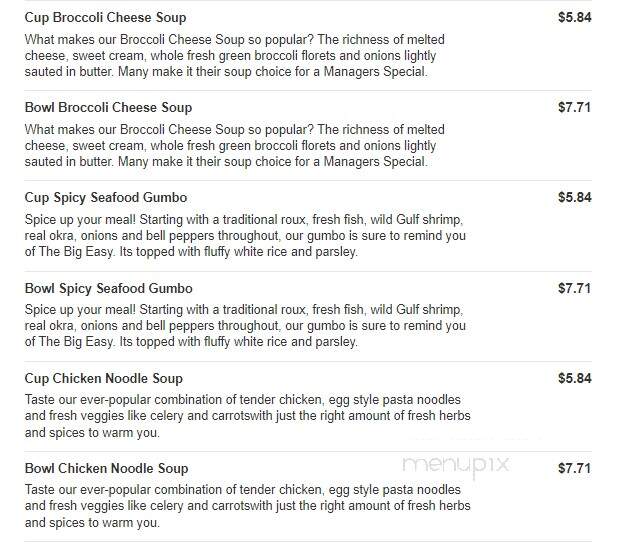This screenshot has height=547, width=635.
Task: Click the $5.84 price of Cup Chicken Noodle Soup
Action: click(x=574, y=379)
